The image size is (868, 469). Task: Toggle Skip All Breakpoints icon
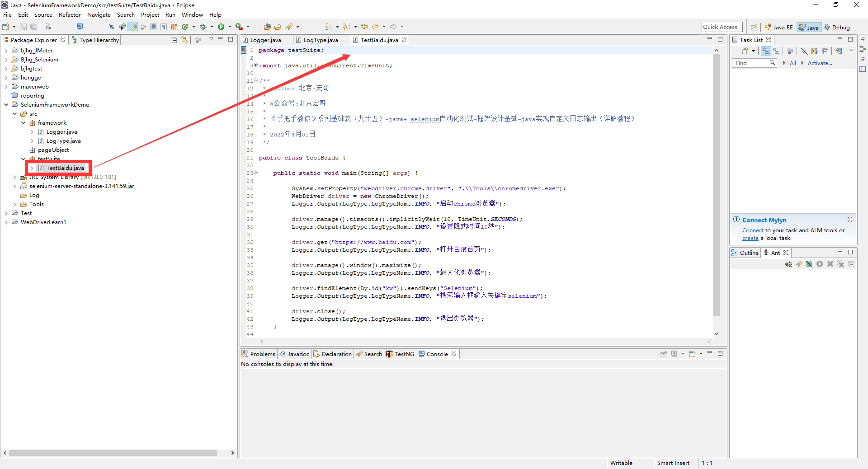(x=112, y=27)
